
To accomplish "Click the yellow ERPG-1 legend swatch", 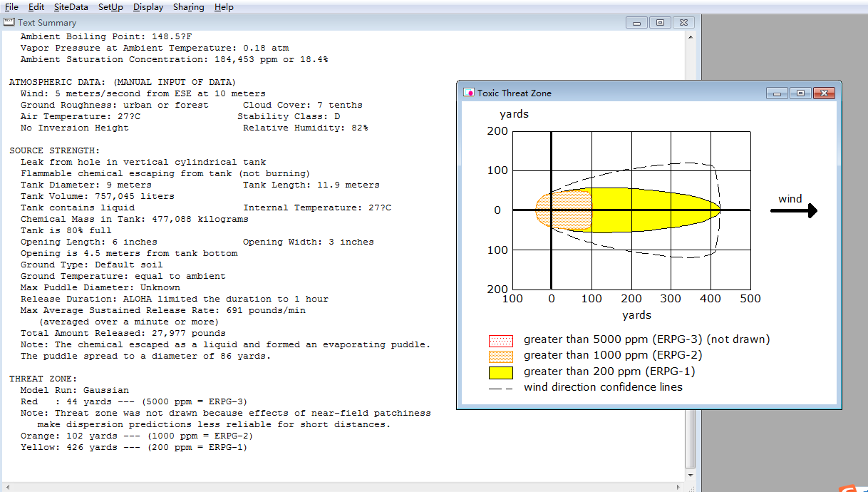I will tap(501, 372).
